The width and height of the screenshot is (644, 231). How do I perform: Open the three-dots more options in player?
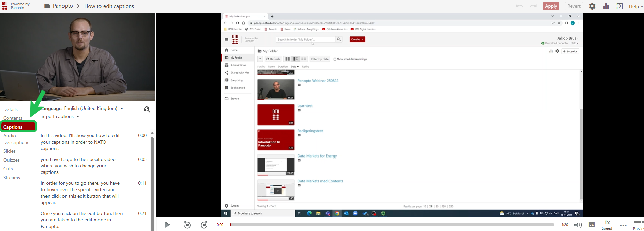point(623,225)
